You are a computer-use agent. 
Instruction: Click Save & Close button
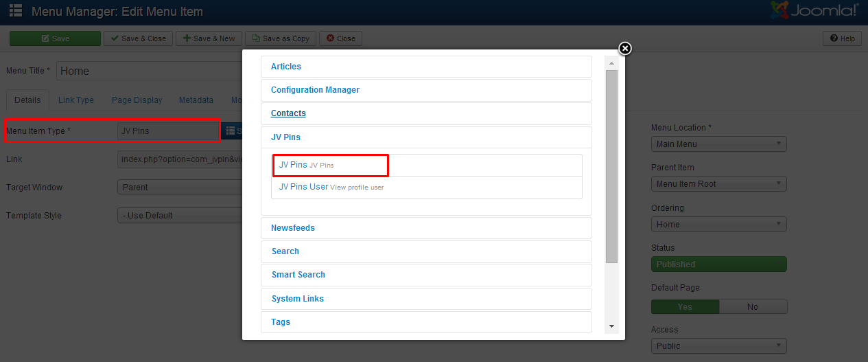139,38
